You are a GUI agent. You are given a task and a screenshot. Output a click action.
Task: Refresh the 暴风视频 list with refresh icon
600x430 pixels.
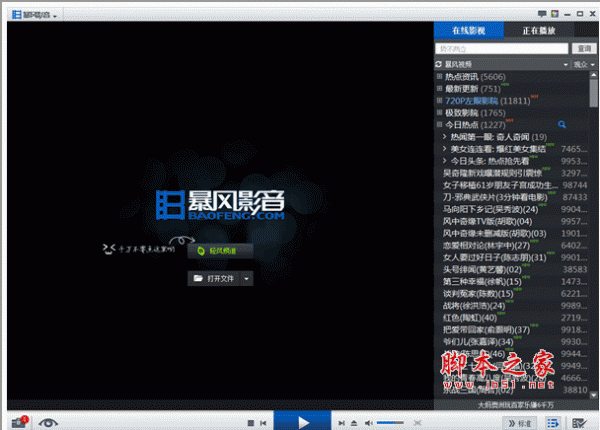pos(439,64)
